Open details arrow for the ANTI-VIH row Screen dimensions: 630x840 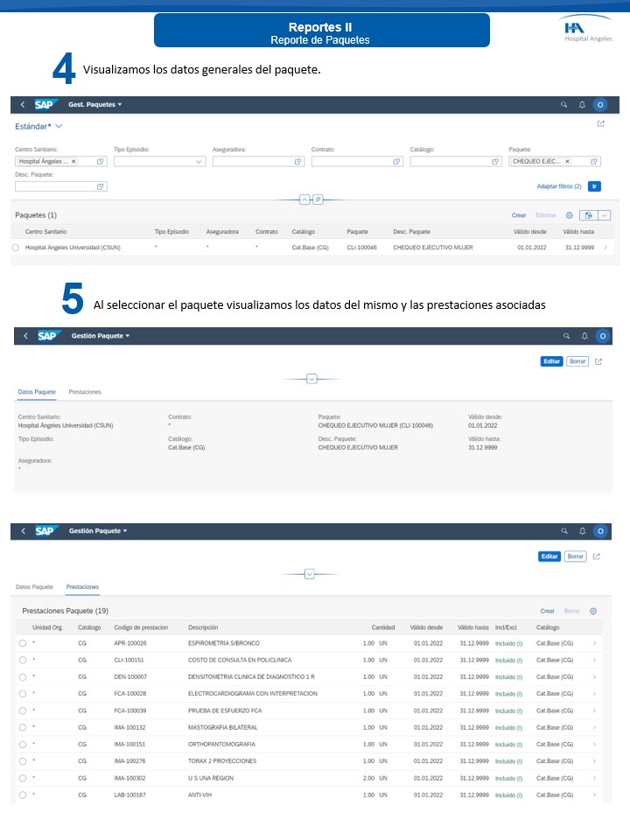595,794
